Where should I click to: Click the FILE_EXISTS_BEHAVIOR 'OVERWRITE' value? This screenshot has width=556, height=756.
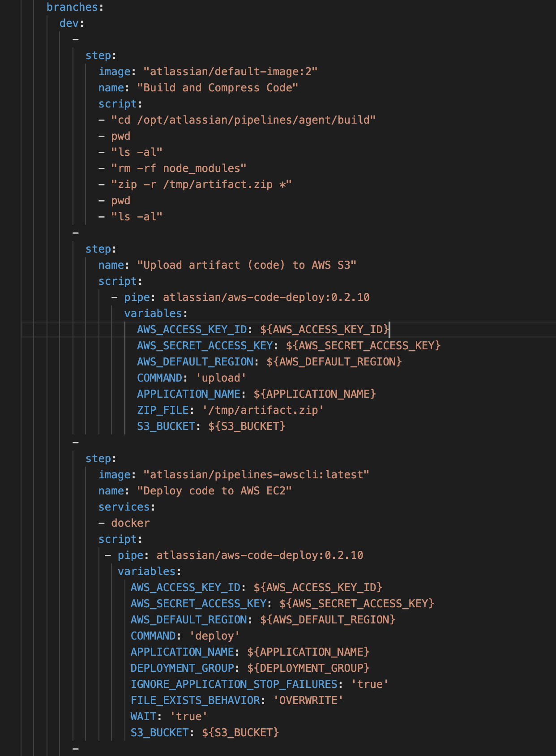click(308, 700)
